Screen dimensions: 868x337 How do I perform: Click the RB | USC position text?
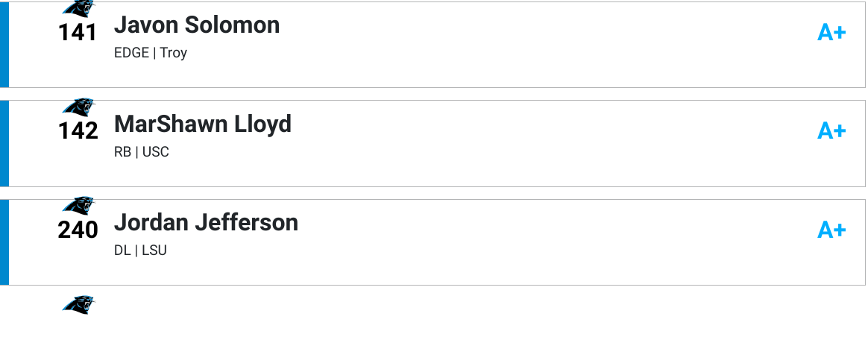tap(142, 151)
